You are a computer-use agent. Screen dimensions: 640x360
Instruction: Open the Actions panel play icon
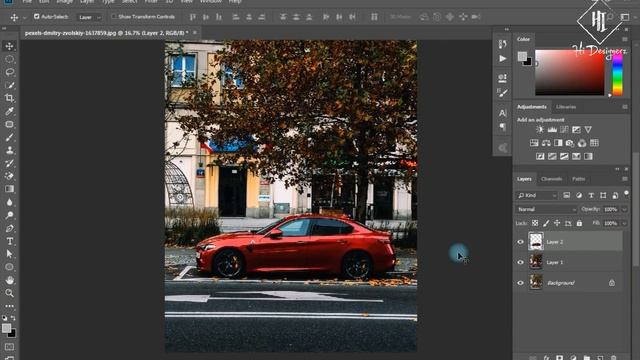pos(503,59)
